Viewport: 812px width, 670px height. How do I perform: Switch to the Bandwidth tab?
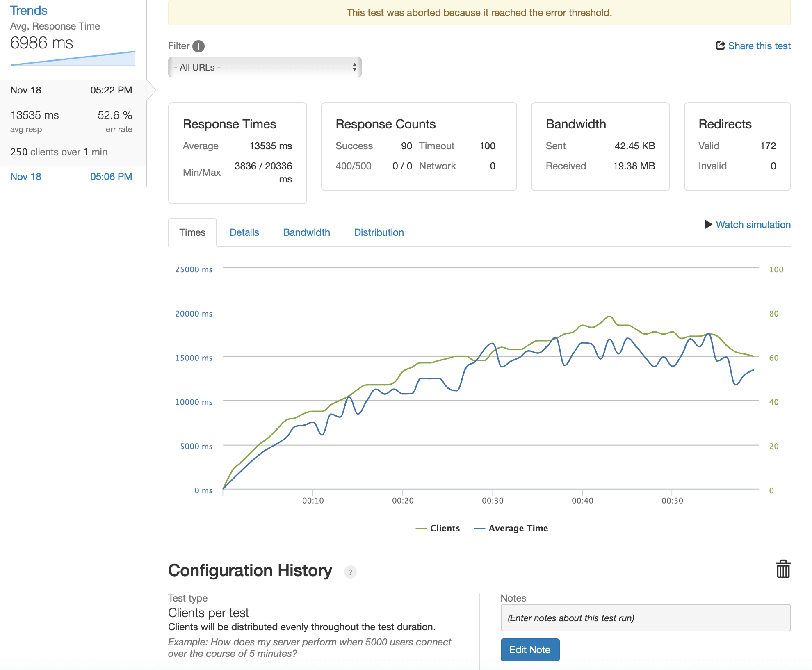pos(306,232)
